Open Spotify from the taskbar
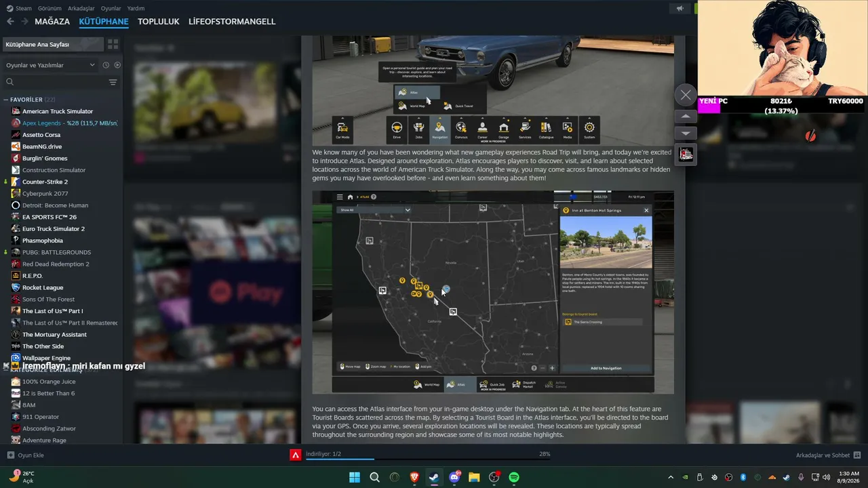Image resolution: width=868 pixels, height=488 pixels. coord(514,477)
